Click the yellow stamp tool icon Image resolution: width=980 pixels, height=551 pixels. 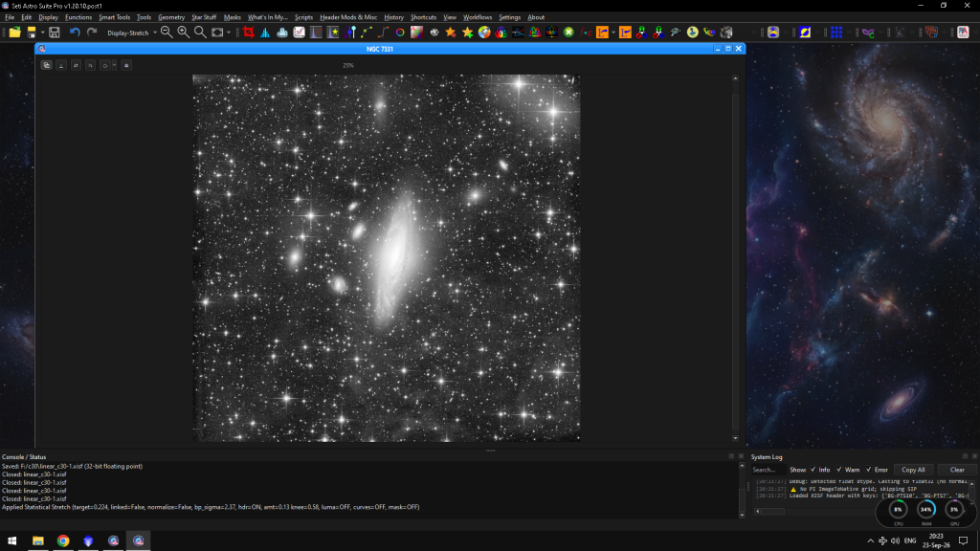(693, 33)
